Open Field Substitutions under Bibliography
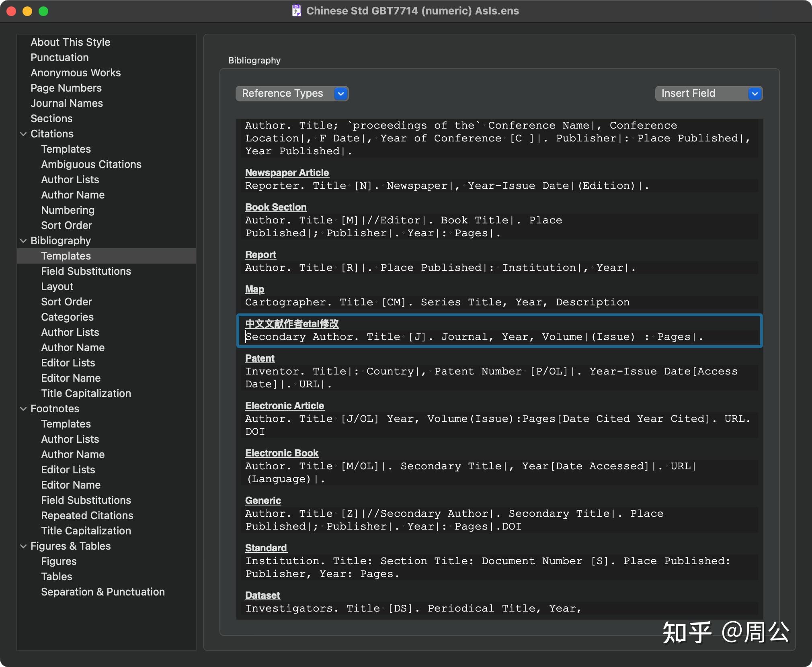This screenshot has height=667, width=812. [86, 271]
